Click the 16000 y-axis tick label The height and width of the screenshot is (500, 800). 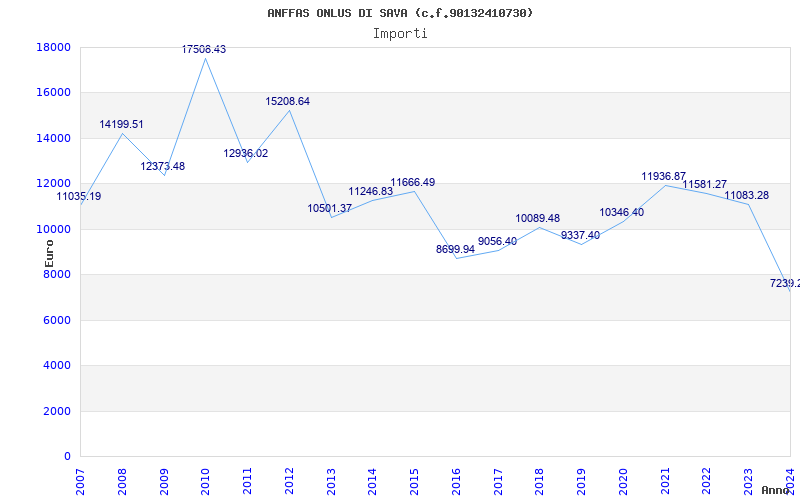coord(54,93)
